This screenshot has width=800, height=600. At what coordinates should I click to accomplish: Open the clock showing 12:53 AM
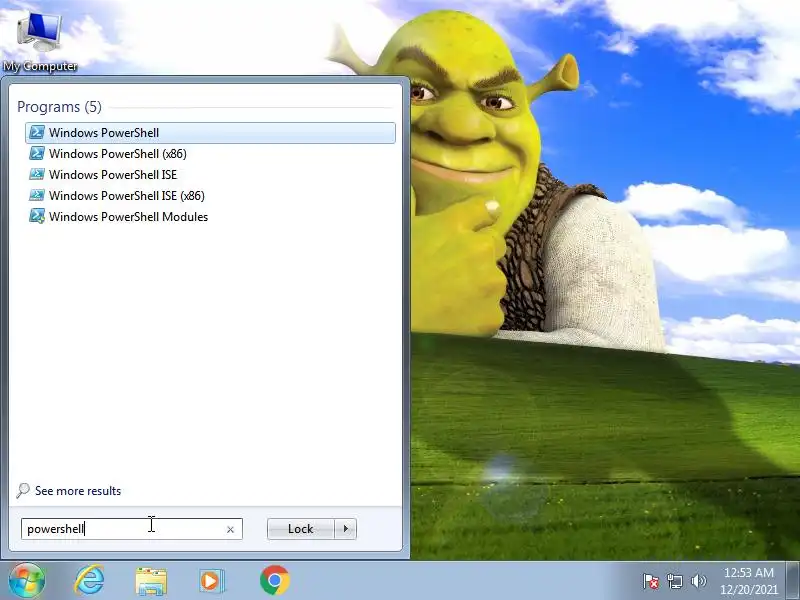point(748,581)
